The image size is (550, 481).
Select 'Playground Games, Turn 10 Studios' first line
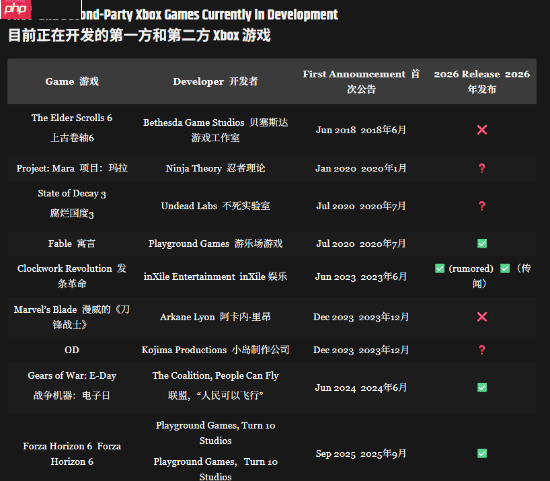tap(215, 433)
